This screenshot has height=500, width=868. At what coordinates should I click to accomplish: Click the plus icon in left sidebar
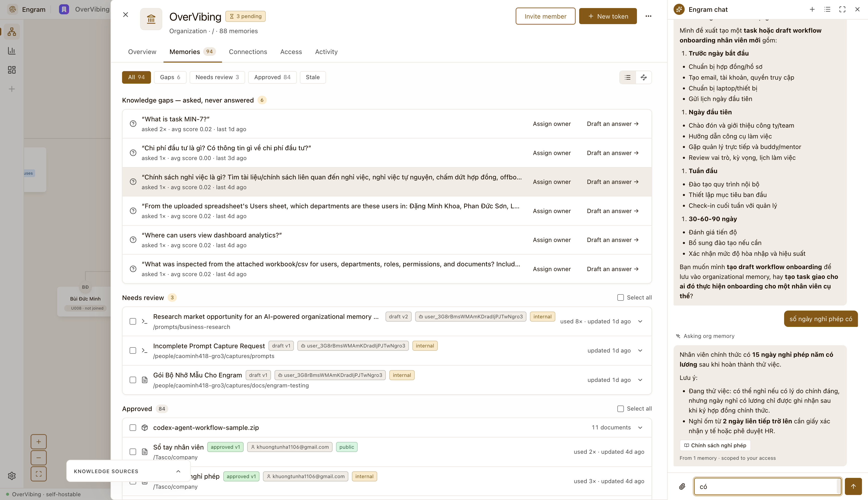pyautogui.click(x=12, y=89)
